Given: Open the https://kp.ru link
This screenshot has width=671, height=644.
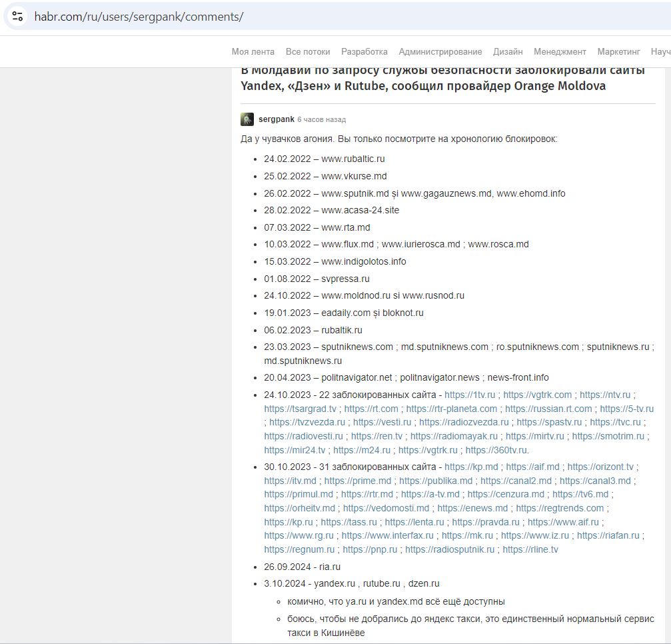Looking at the screenshot, I should 289,523.
